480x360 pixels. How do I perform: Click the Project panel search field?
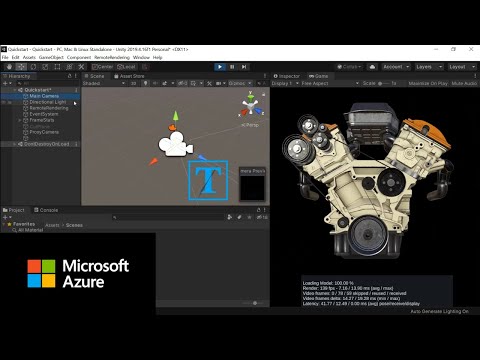[169, 217]
